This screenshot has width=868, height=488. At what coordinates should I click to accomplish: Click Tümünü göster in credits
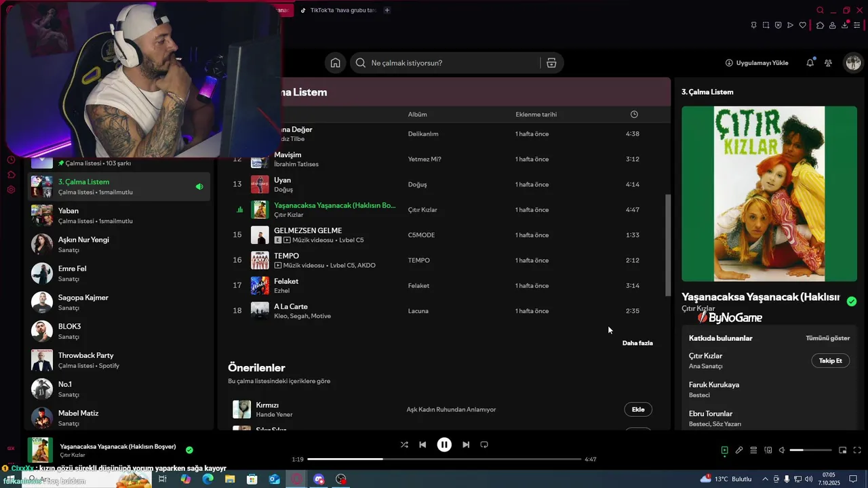pyautogui.click(x=827, y=338)
